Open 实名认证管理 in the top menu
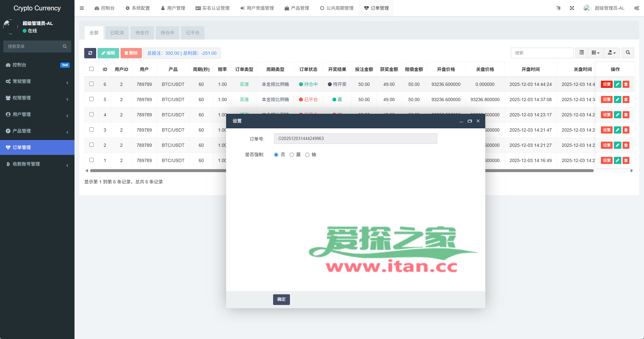This screenshot has width=644, height=339. click(x=213, y=8)
